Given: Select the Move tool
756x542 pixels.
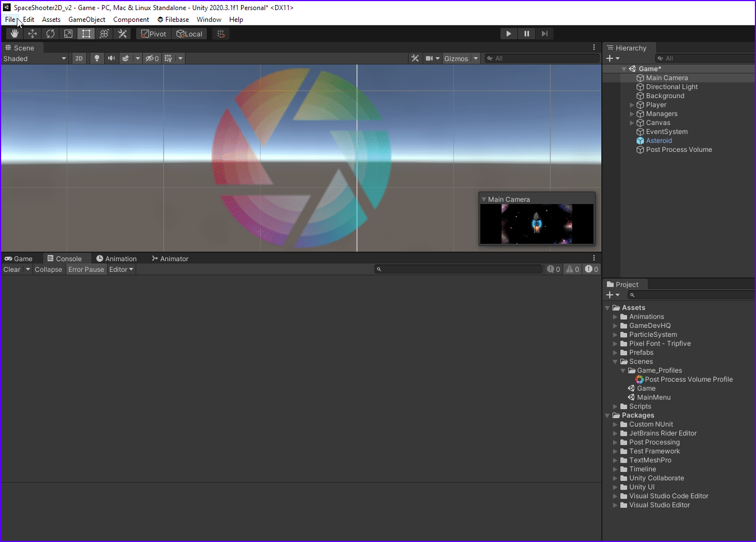Looking at the screenshot, I should coord(33,34).
